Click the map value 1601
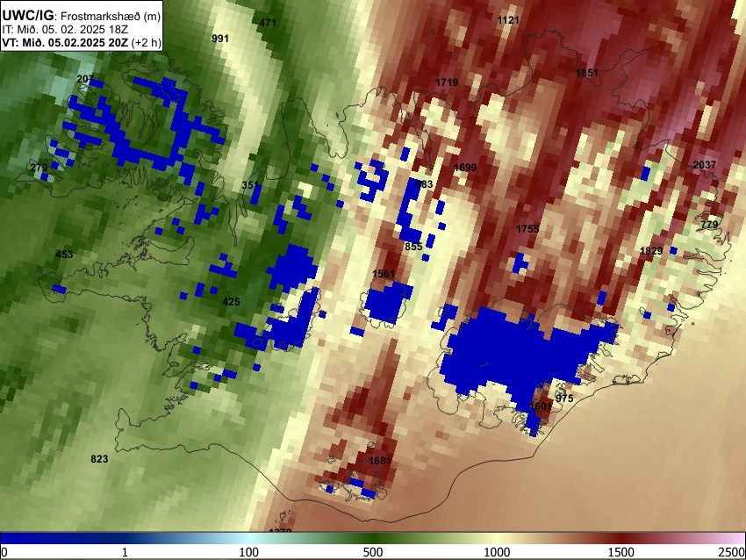746x560 pixels. [541, 406]
